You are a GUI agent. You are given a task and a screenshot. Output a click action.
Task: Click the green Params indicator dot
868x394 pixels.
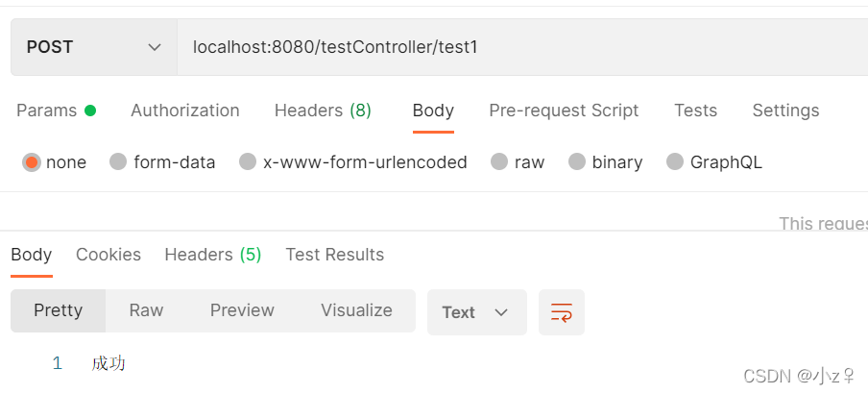click(90, 111)
